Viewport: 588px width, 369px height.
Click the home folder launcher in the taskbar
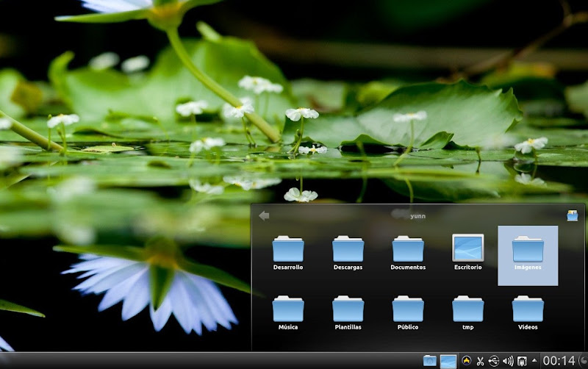(430, 361)
